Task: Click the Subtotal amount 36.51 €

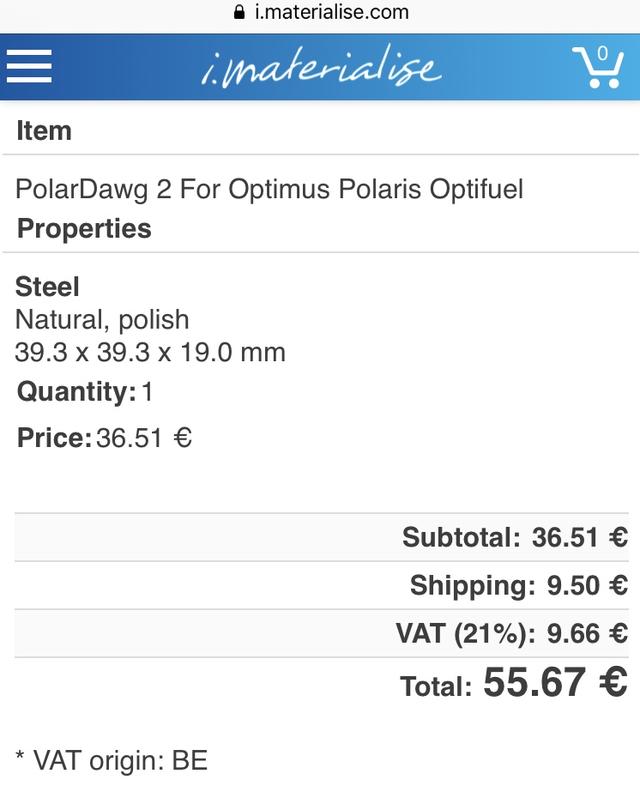Action: [x=580, y=538]
